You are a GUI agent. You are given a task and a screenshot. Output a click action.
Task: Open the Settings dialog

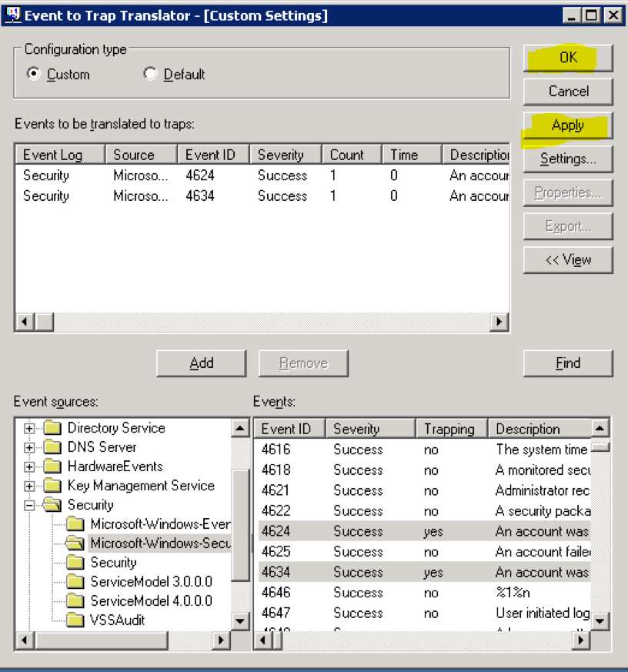(x=568, y=159)
